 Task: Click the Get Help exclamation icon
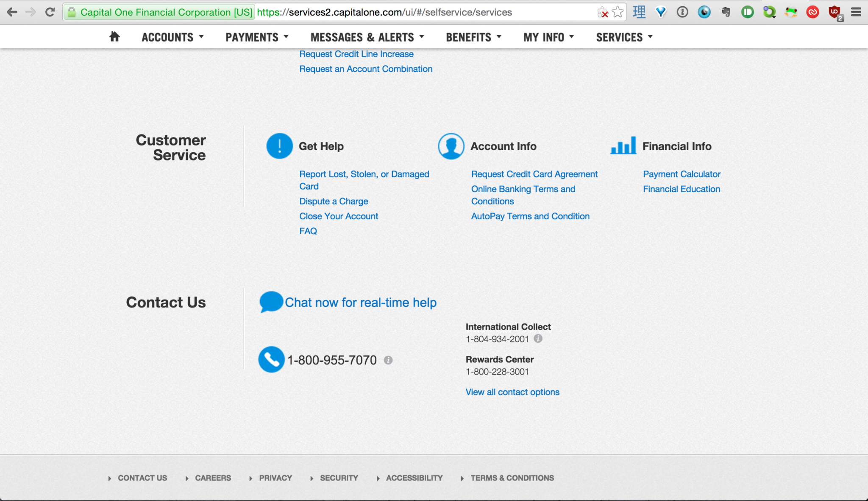[279, 146]
